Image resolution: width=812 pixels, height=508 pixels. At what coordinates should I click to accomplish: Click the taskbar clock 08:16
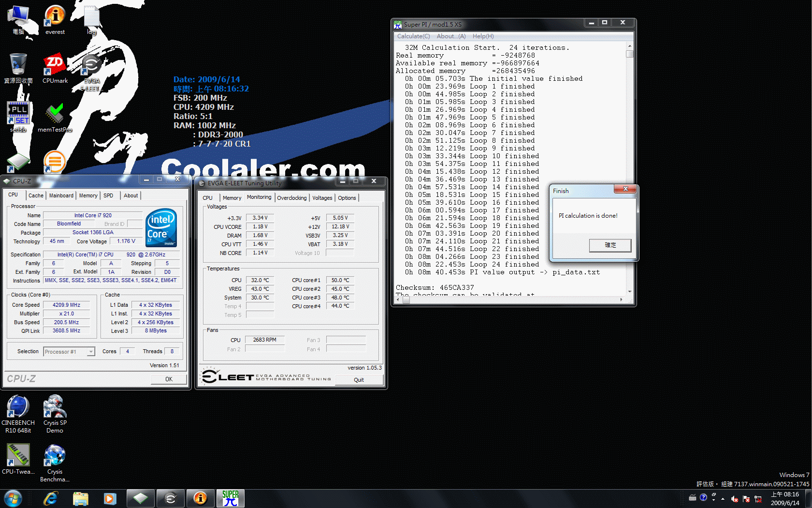coord(785,499)
